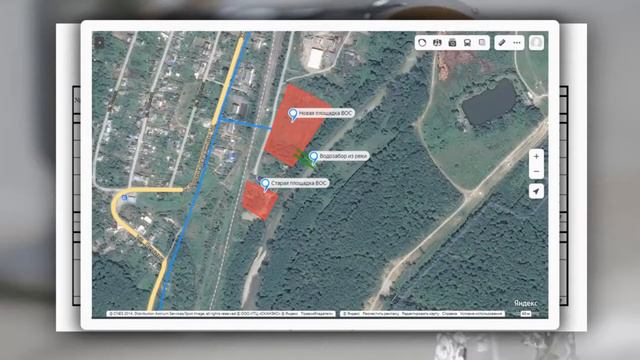Select the Водозабор из реки label
Screen dimensions: 640x360
tap(344, 156)
